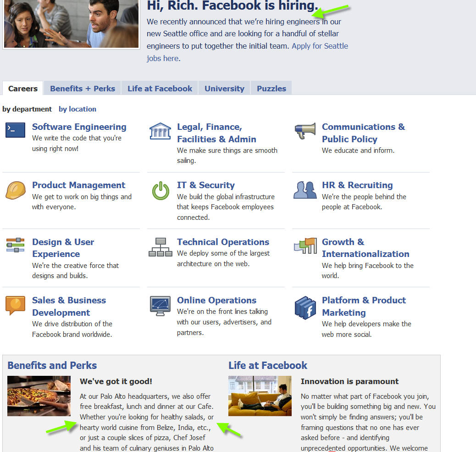
Task: Click the Communications megaphone icon
Action: 305,131
